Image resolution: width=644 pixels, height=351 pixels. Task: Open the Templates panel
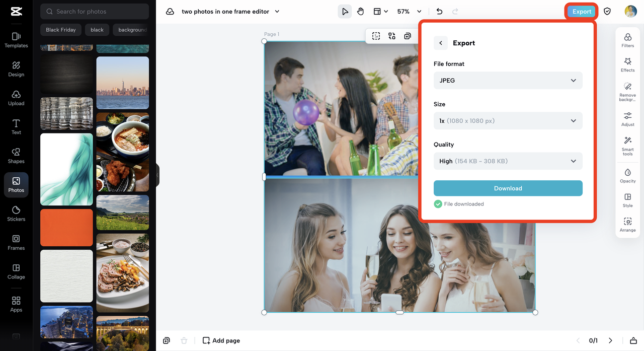[16, 40]
